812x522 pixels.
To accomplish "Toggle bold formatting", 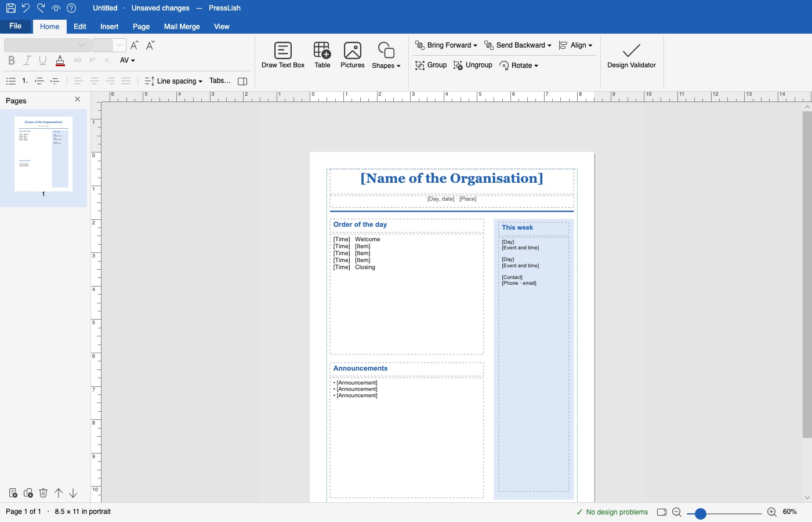I will (11, 60).
